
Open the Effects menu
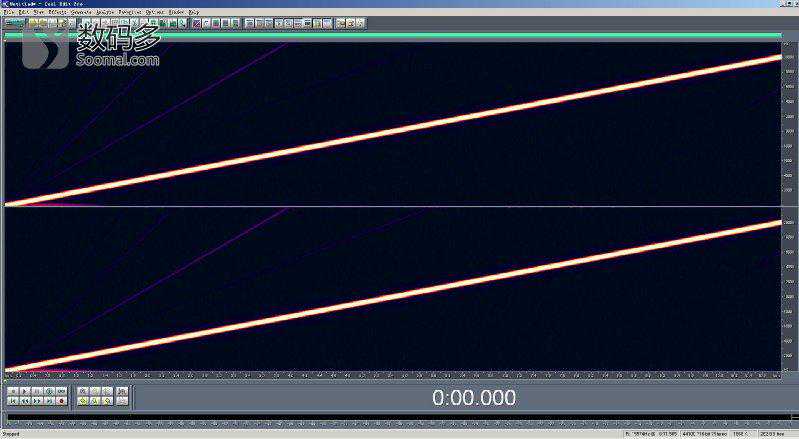[x=57, y=12]
